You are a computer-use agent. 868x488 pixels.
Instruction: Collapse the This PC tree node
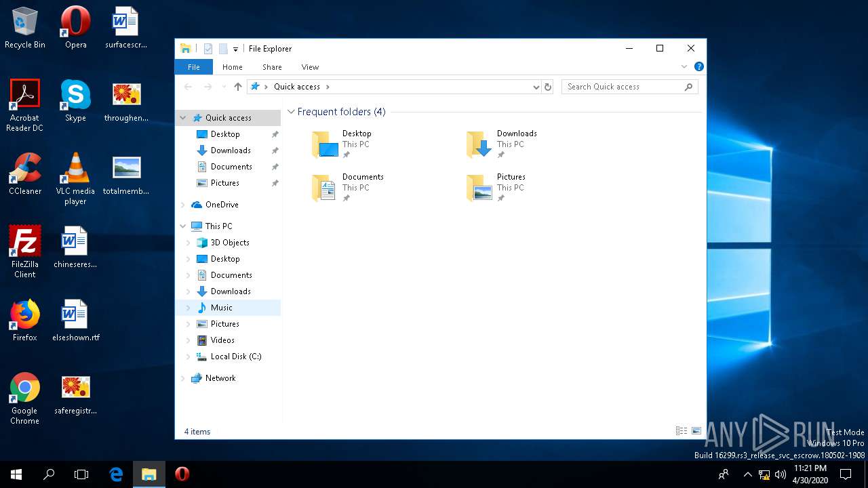coord(182,226)
